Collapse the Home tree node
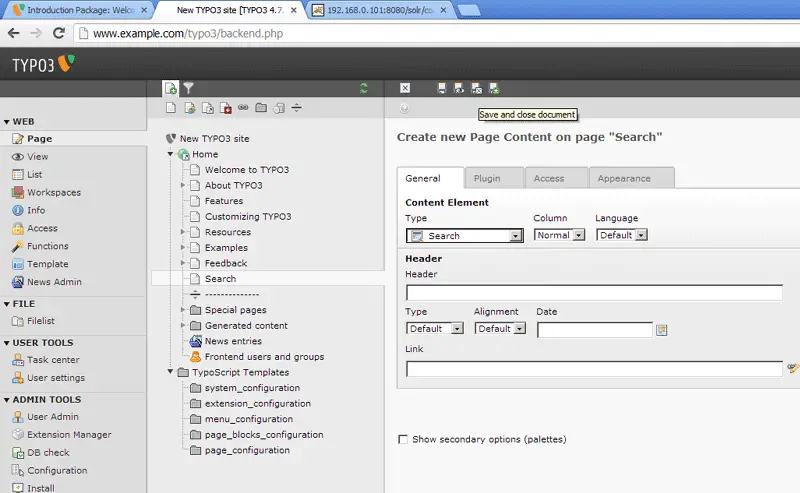The width and height of the screenshot is (800, 493). coord(170,154)
